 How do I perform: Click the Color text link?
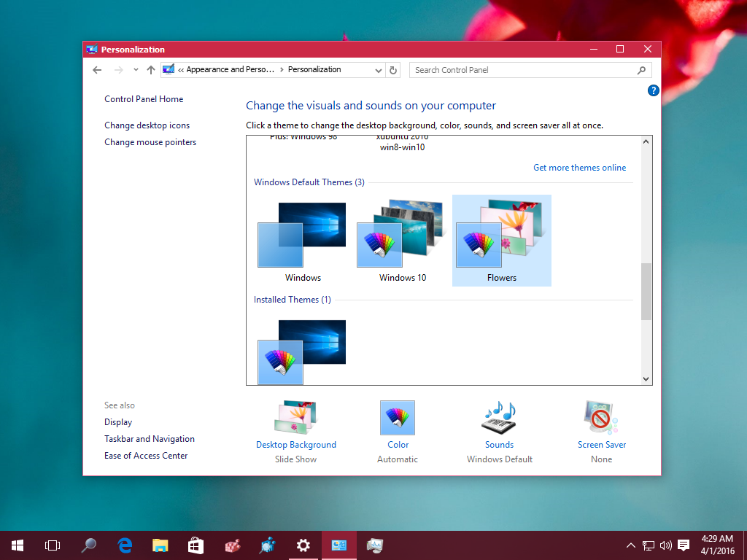coord(398,445)
